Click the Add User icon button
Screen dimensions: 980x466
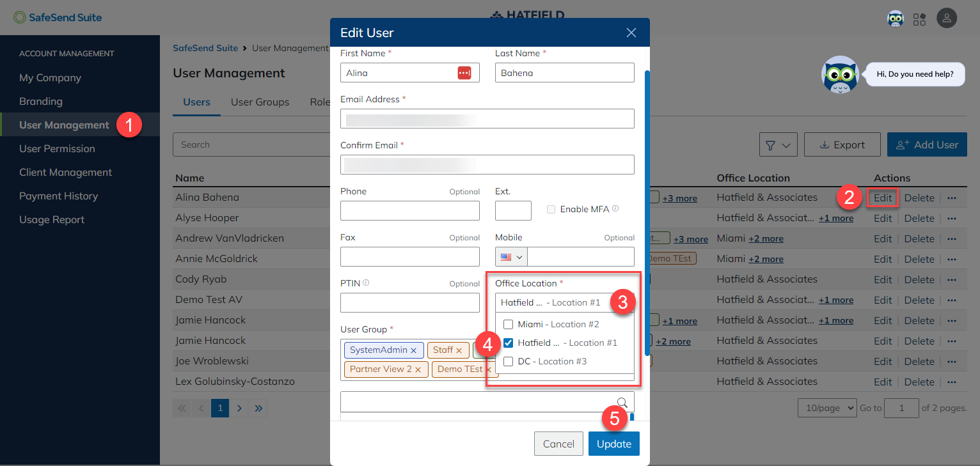pos(901,144)
